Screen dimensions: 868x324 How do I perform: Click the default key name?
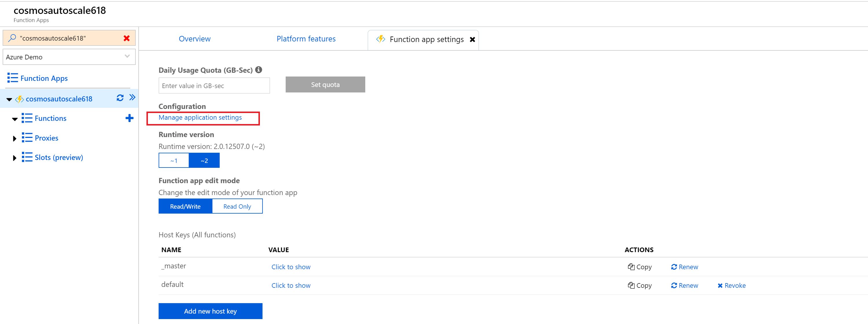coord(172,284)
